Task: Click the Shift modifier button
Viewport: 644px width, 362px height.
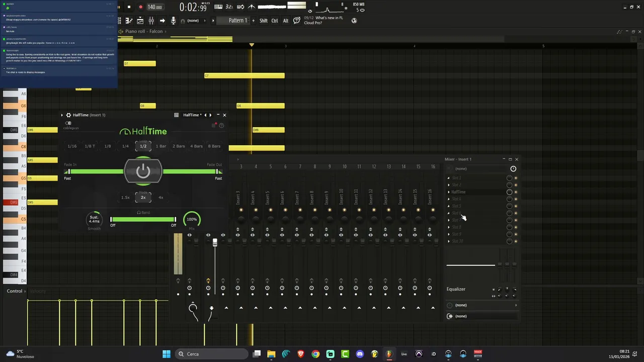Action: click(264, 21)
